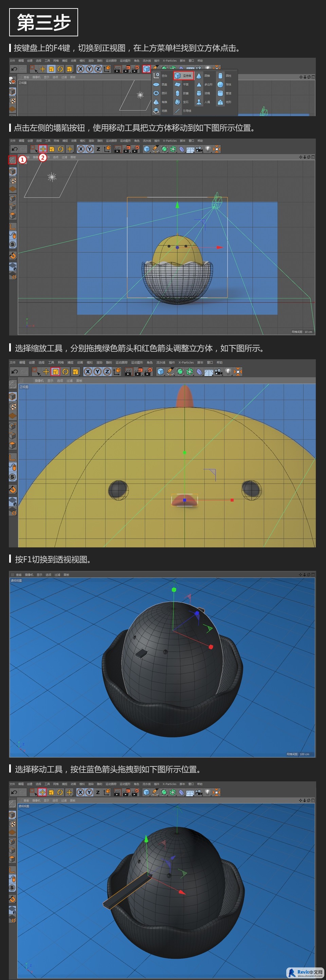Viewport: 326px width, 980px height.
Task: Select 管道 (Tube) in the primitives popup
Action: click(224, 93)
